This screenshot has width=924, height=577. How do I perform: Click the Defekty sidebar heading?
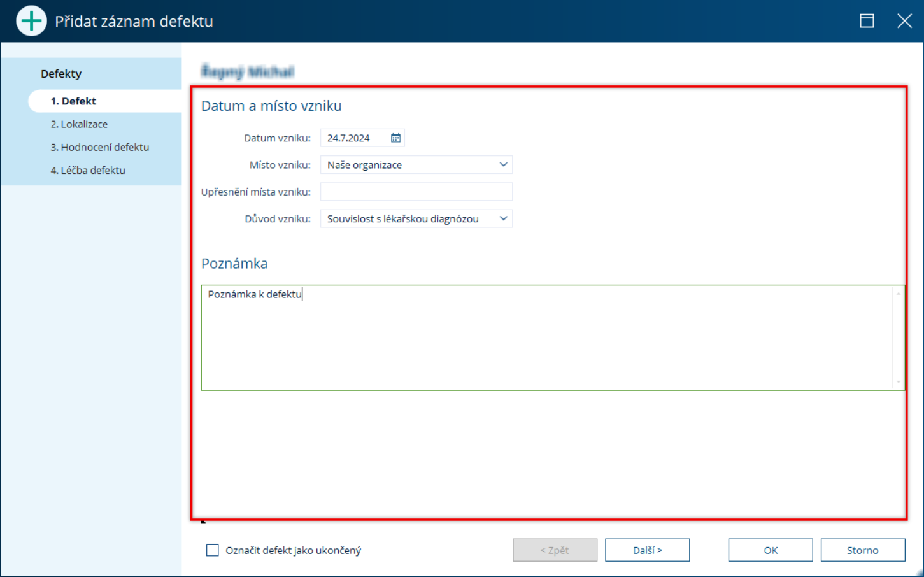[x=61, y=74]
